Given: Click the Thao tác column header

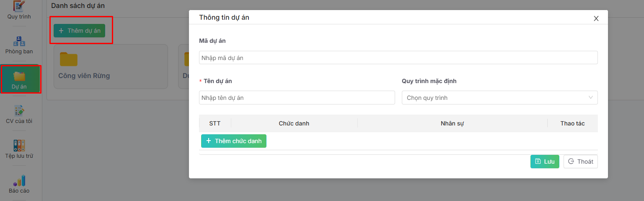Looking at the screenshot, I should 572,123.
